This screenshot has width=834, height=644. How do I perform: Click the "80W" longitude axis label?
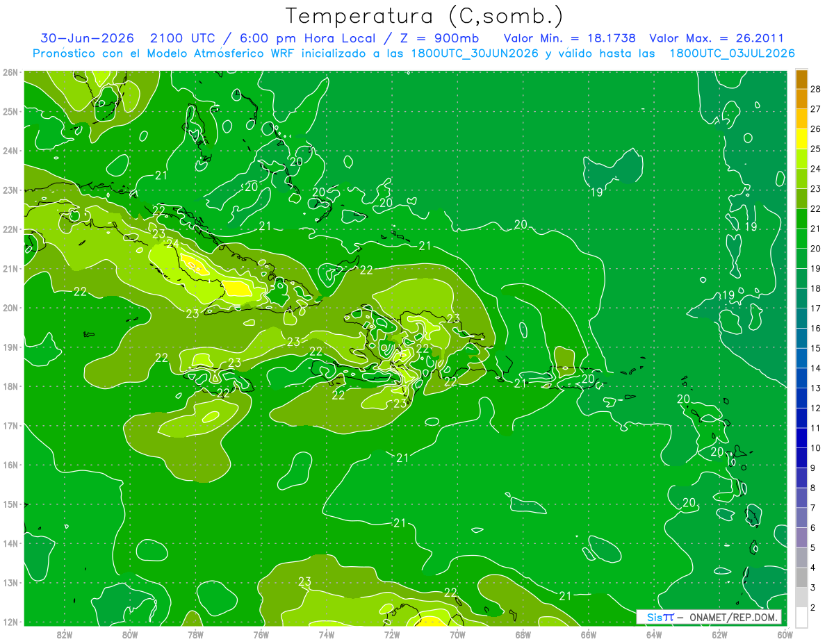tap(130, 635)
